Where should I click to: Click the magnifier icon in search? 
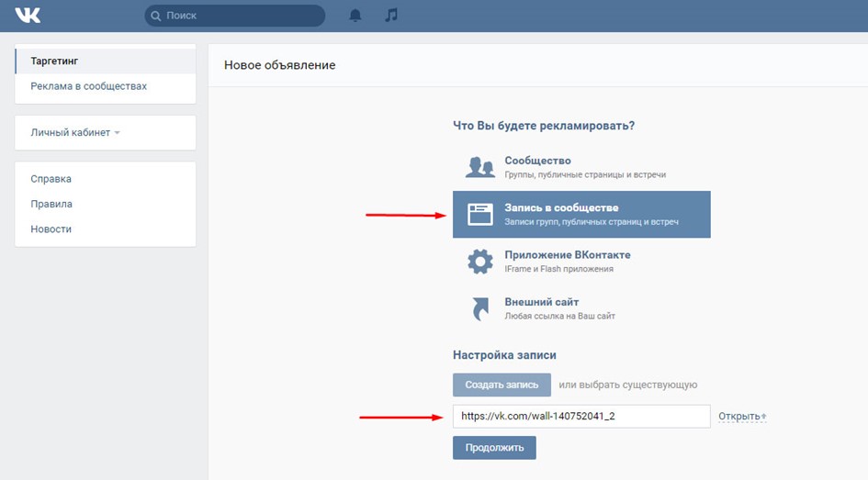[156, 16]
